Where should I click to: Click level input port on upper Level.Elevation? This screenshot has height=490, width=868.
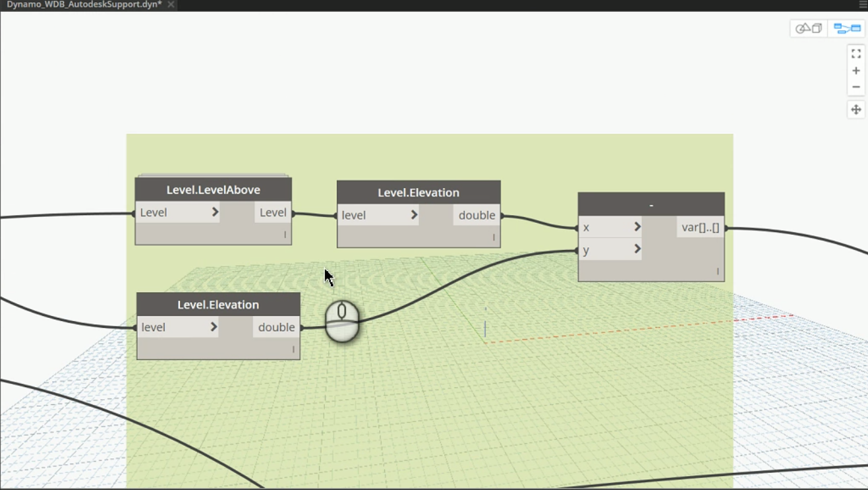[x=378, y=215]
